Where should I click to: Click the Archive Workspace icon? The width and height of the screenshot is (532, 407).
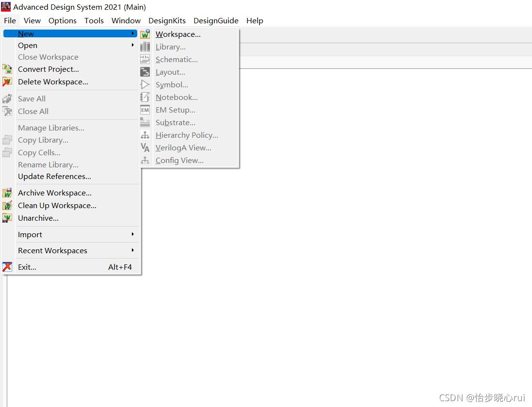tap(7, 193)
